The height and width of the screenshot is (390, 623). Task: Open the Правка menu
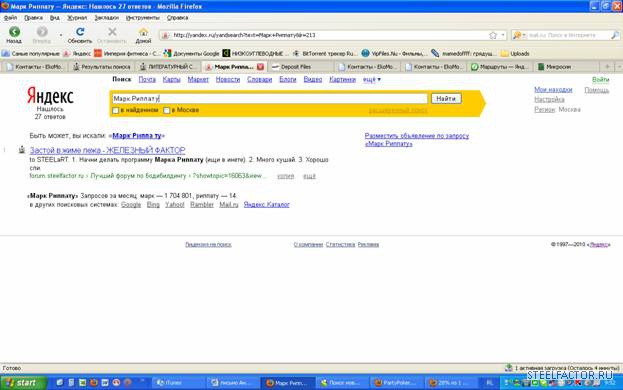[33, 18]
